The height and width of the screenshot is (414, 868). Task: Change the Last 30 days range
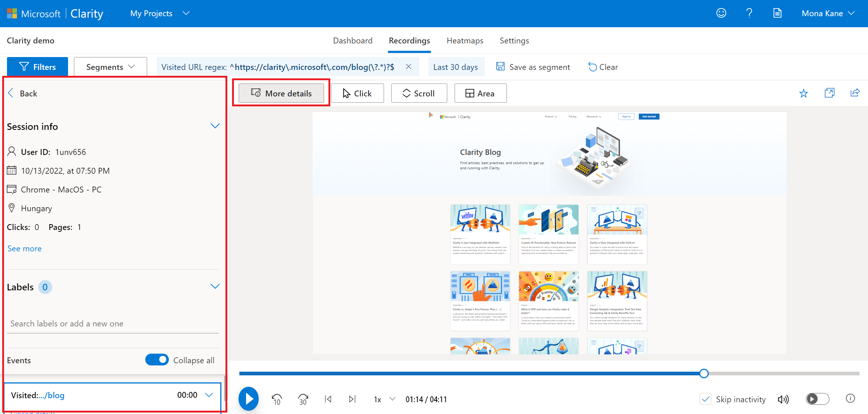[456, 67]
